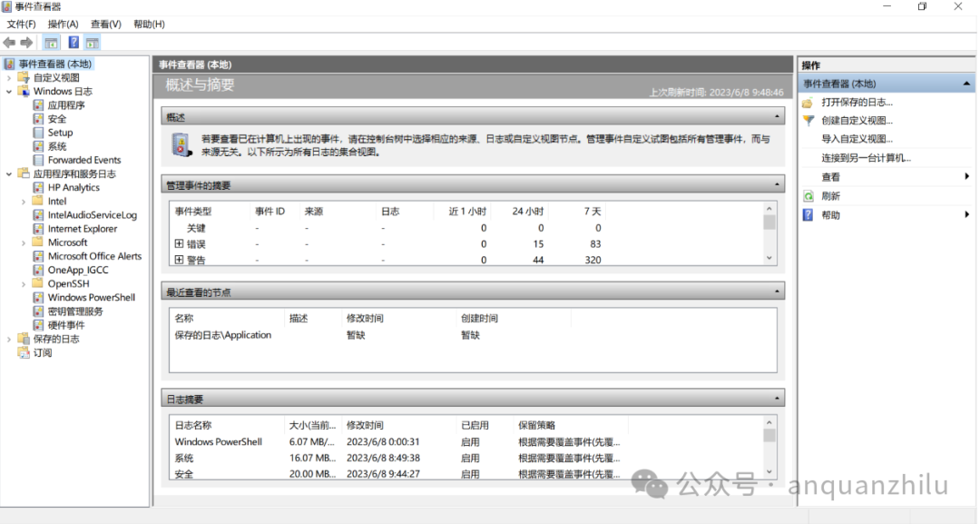Open the 操作(A) menu
980x524 pixels.
coord(63,24)
